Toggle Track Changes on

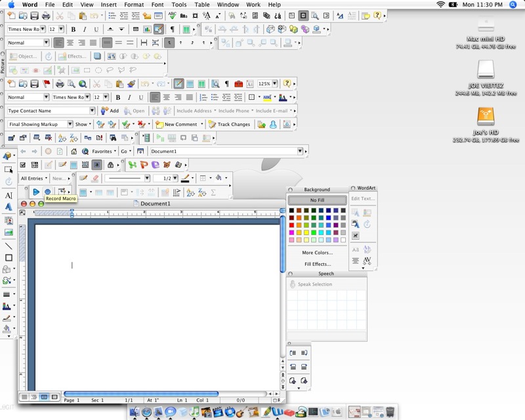coord(229,124)
